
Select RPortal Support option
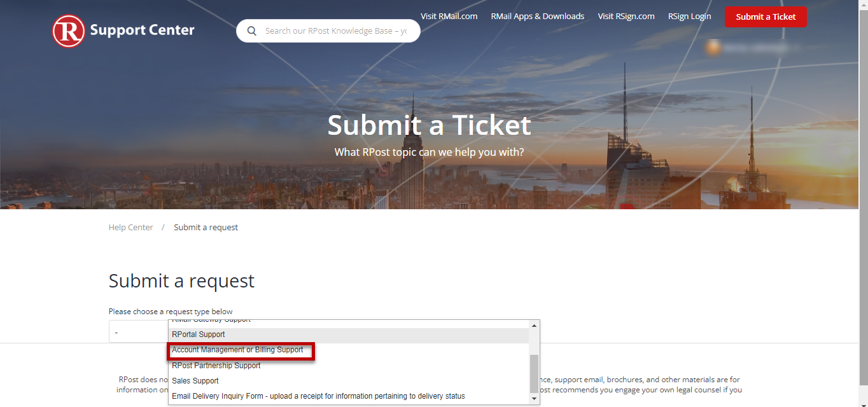[349, 335]
